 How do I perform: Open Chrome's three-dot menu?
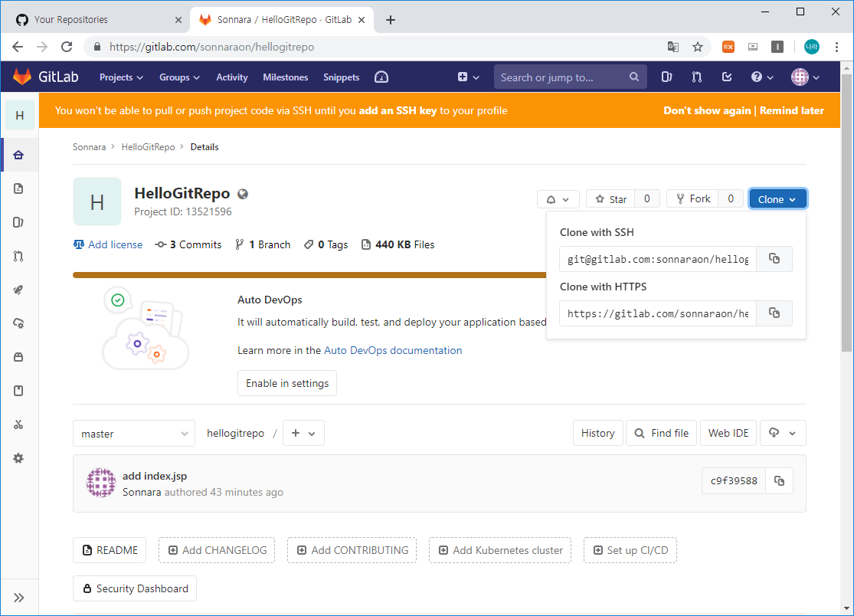(836, 47)
